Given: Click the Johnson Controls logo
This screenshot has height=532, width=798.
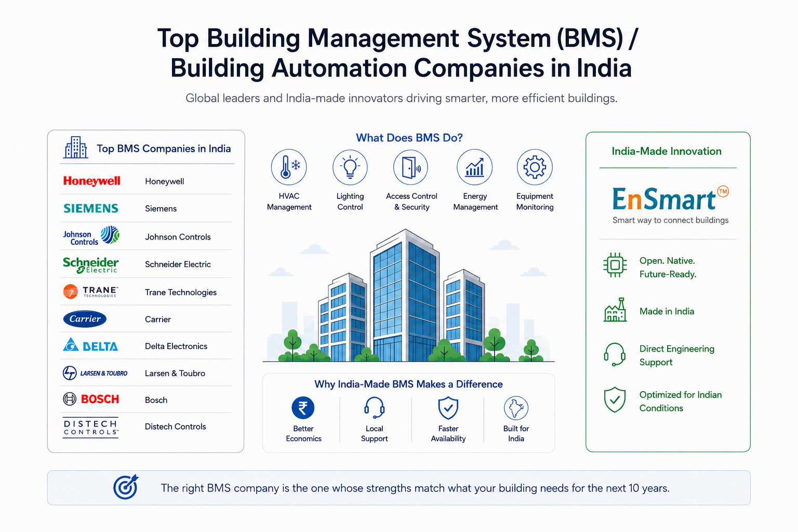Looking at the screenshot, I should [91, 236].
